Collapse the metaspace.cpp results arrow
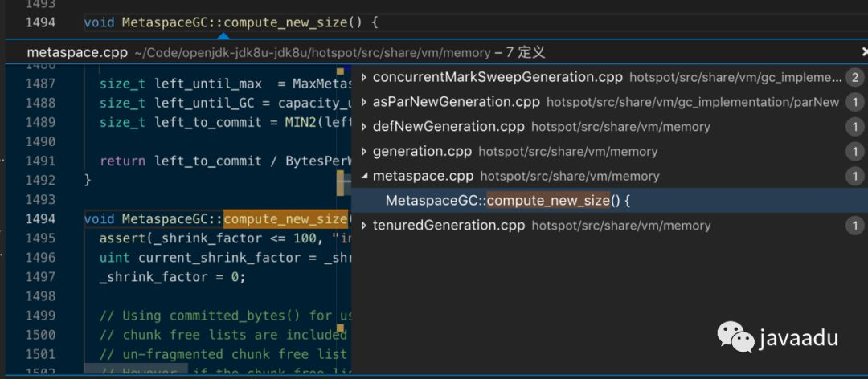The height and width of the screenshot is (379, 868). [x=364, y=177]
